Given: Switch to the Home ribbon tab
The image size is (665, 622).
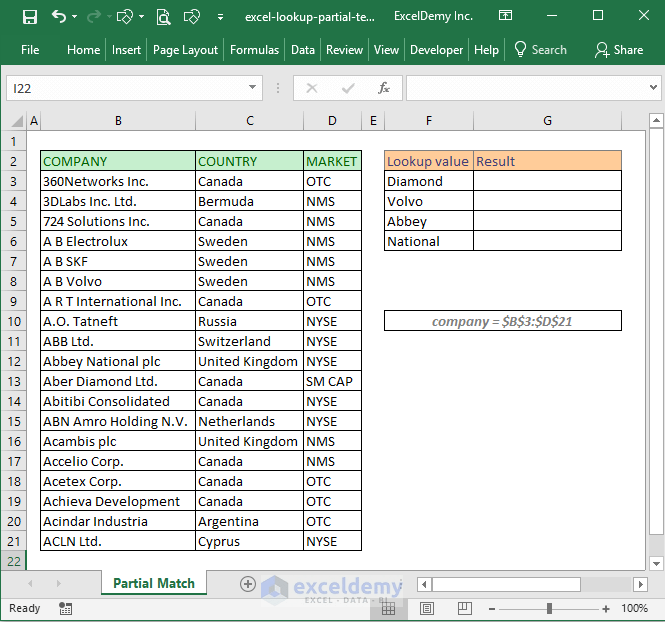Looking at the screenshot, I should (84, 50).
